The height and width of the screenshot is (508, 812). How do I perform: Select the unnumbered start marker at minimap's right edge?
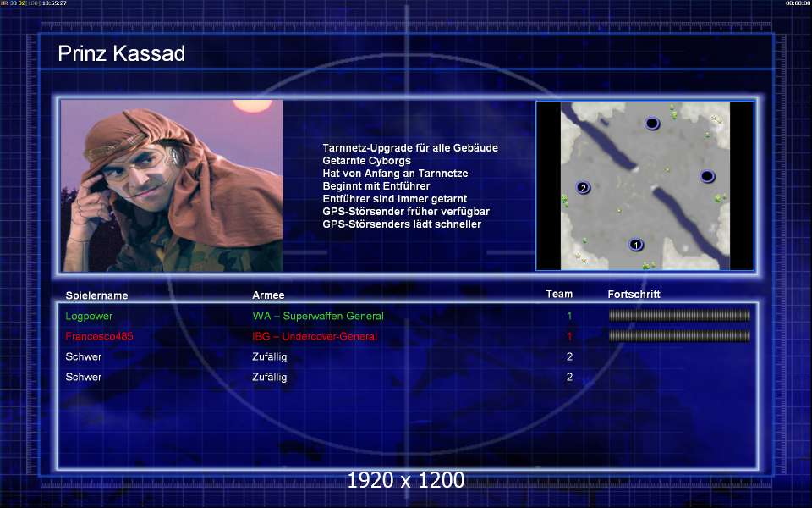(707, 176)
